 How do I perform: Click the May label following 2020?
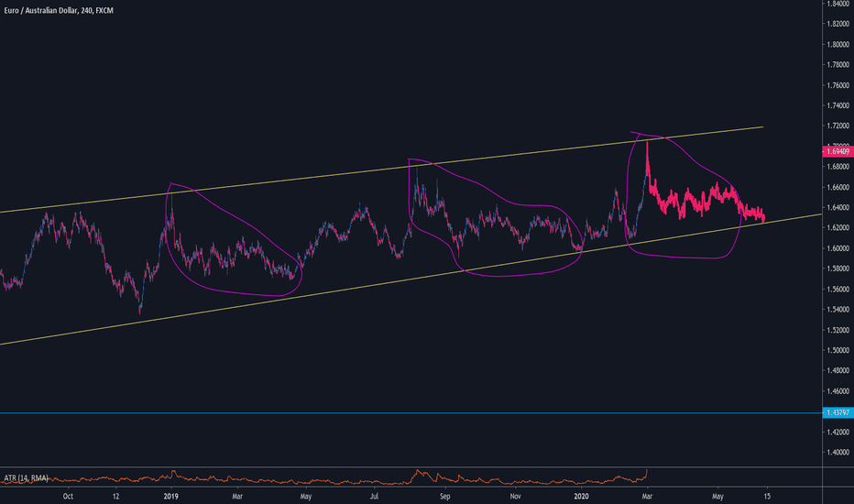pyautogui.click(x=717, y=497)
